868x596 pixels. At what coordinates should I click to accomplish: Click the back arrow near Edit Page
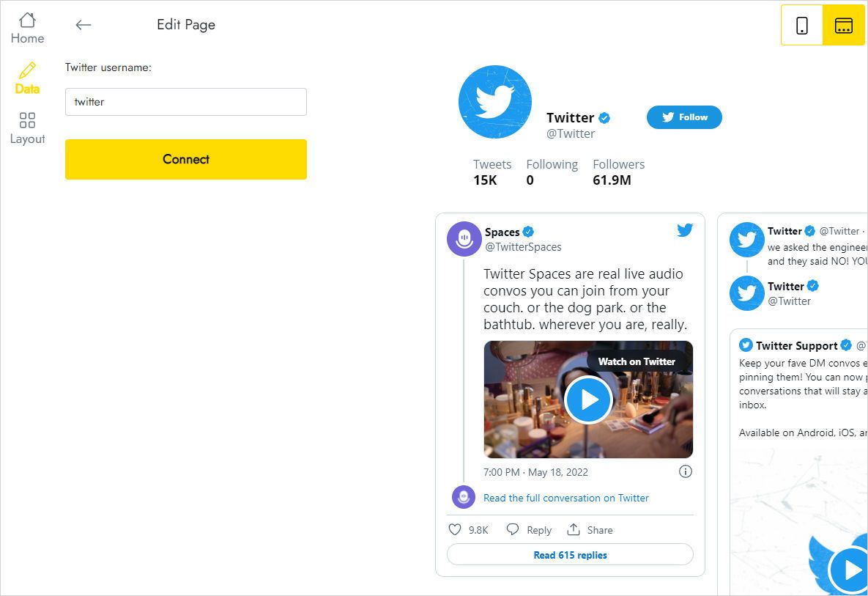point(83,24)
